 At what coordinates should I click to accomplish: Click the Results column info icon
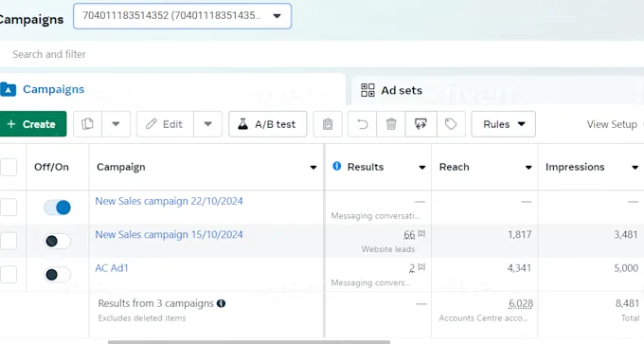tap(337, 166)
